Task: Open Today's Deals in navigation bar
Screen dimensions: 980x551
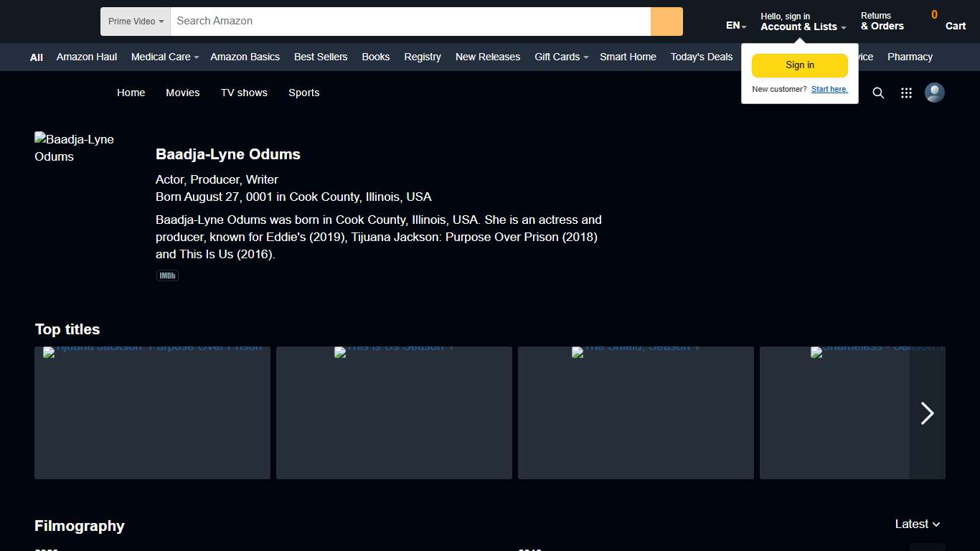Action: [x=701, y=57]
